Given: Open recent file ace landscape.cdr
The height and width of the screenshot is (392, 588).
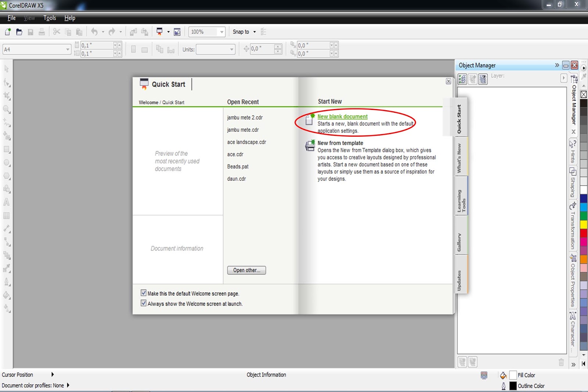Looking at the screenshot, I should pos(247,142).
